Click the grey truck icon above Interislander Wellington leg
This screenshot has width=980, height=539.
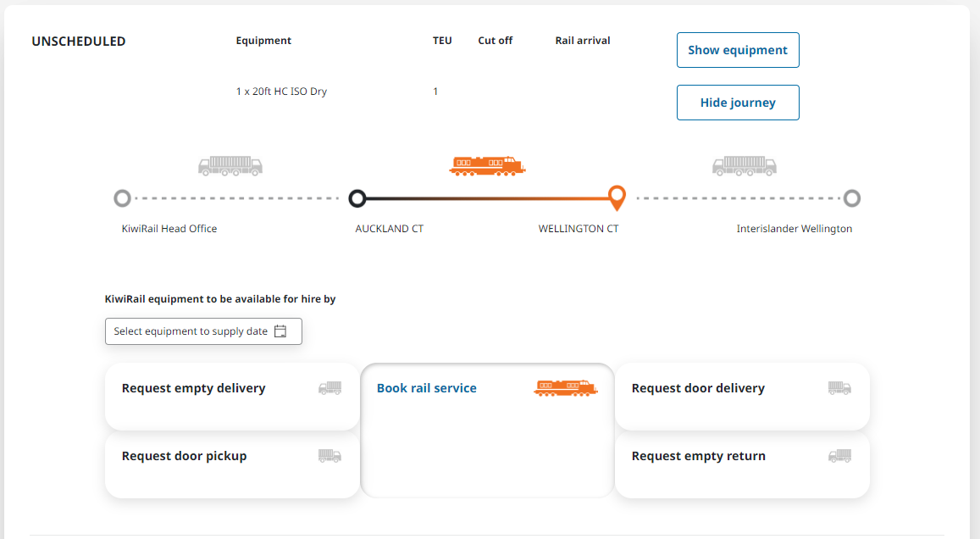click(744, 165)
